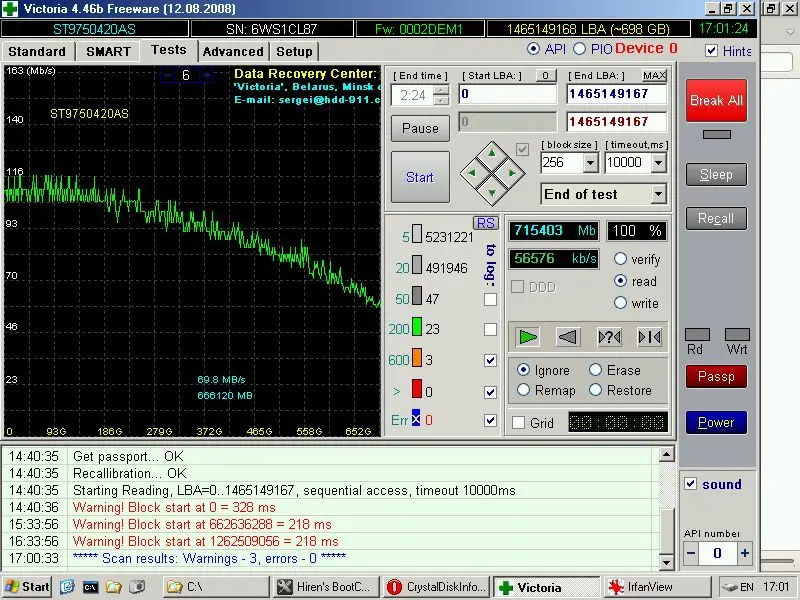Screen dimensions: 800x600
Task: Click the Start scan button
Action: (x=420, y=177)
